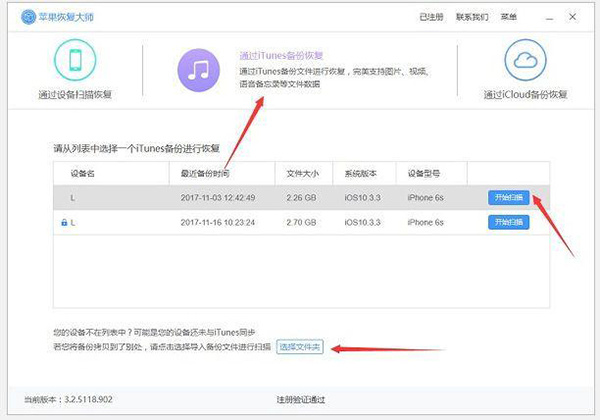Click the lock icon on encrypted backup
The image size is (600, 420).
tap(62, 223)
